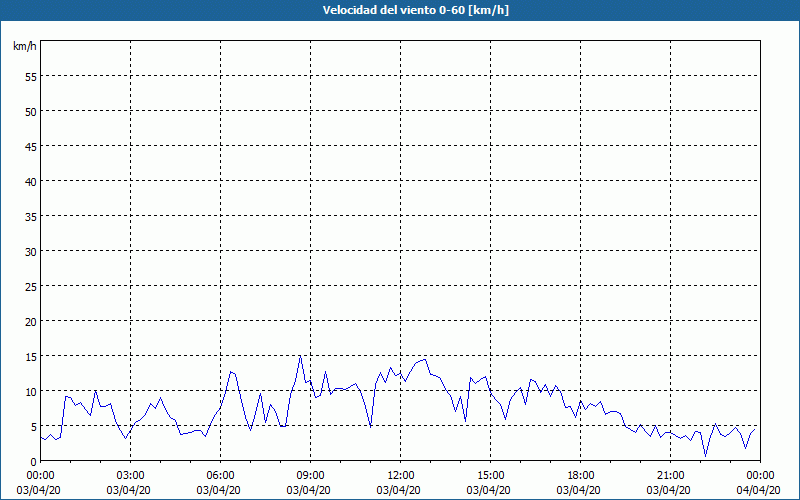
Task: Click the chart title 'Velocidad del viento 0-60'
Action: (400, 10)
